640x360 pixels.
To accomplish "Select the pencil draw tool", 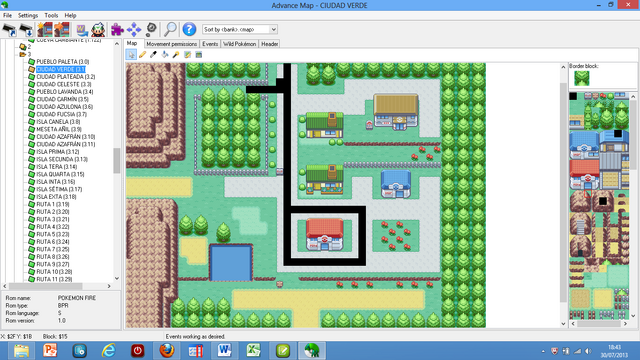I will pos(142,54).
